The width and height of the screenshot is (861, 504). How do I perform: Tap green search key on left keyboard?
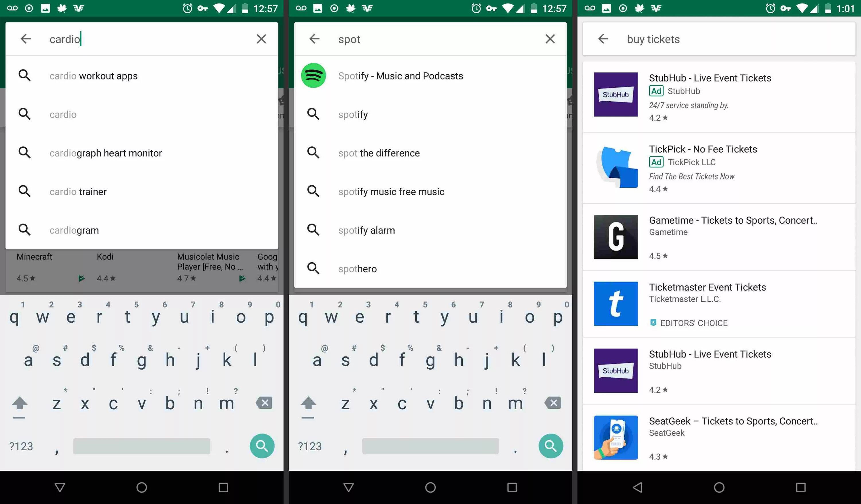[262, 445]
